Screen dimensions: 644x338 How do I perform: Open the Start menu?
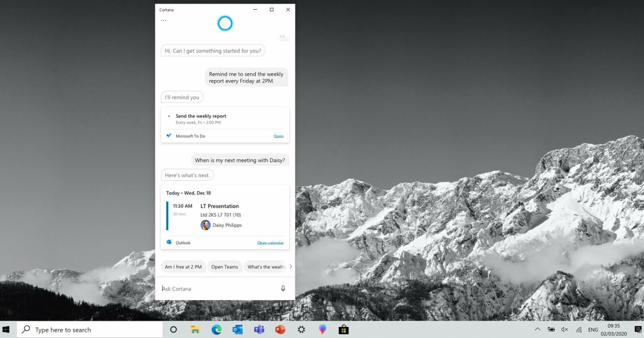[6, 330]
